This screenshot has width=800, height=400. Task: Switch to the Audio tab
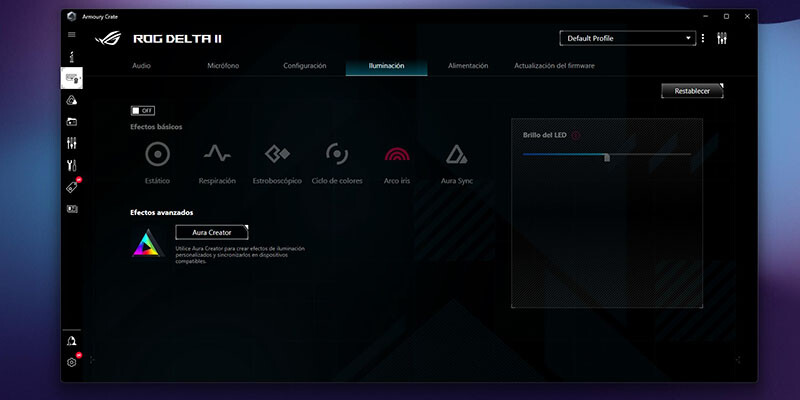click(141, 66)
